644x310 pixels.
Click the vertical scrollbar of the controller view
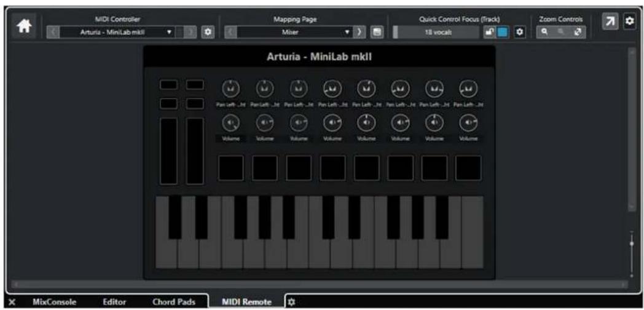pyautogui.click(x=632, y=130)
